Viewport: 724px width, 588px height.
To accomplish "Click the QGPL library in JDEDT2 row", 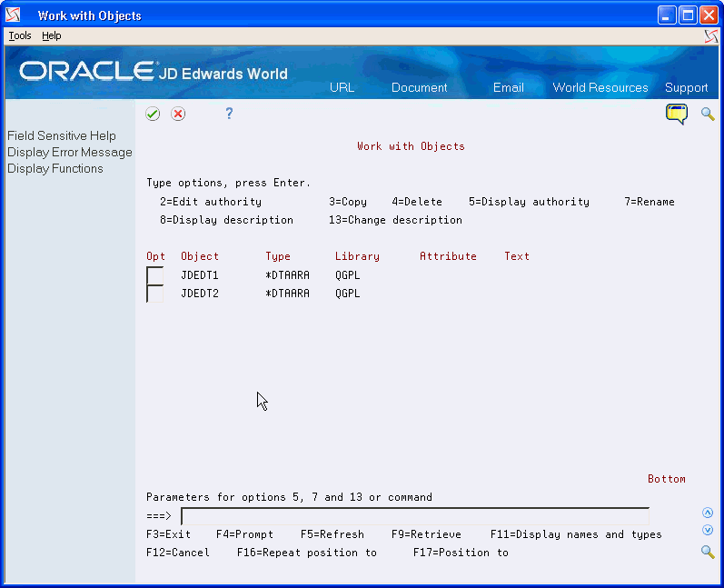I will tap(347, 294).
